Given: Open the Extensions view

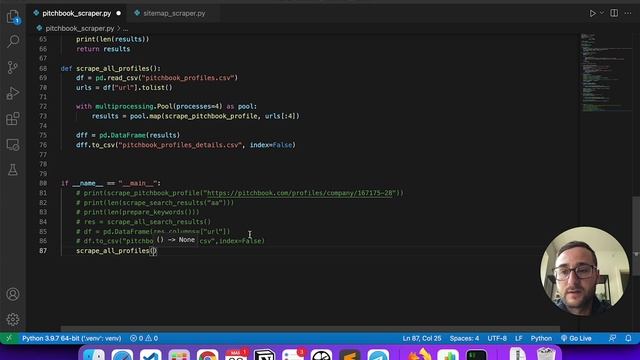Looking at the screenshot, I should (13, 119).
